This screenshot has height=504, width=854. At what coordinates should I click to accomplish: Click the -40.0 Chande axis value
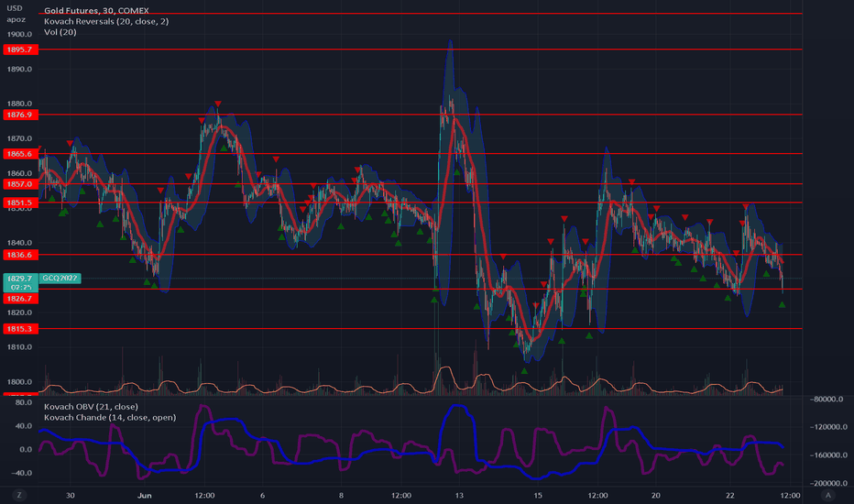[22, 473]
